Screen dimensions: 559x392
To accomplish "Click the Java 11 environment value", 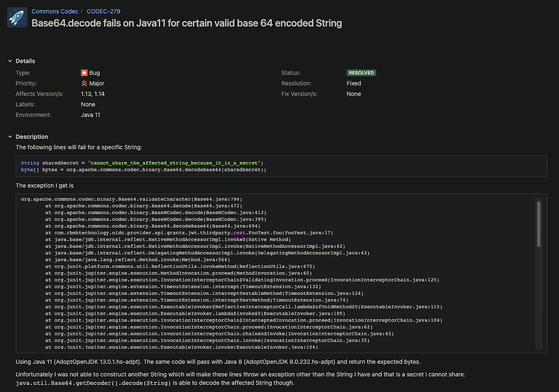I will 90,115.
